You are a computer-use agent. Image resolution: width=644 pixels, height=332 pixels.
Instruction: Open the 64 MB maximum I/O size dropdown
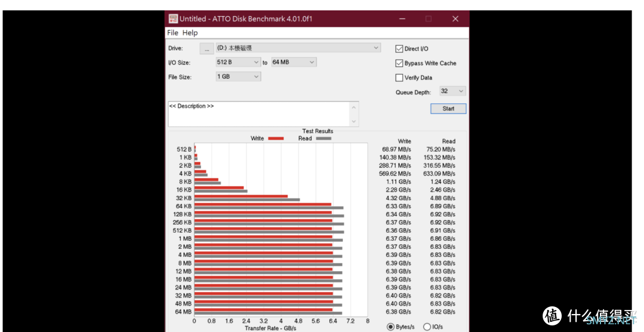tap(293, 63)
